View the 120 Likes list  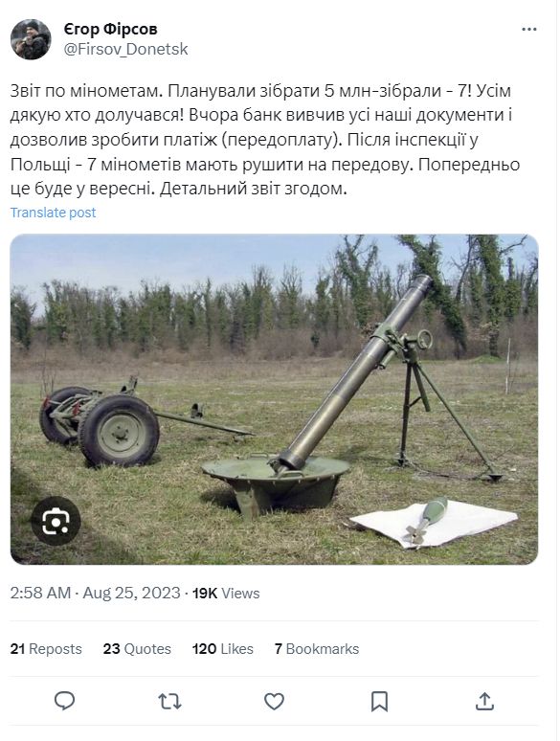pyautogui.click(x=223, y=649)
